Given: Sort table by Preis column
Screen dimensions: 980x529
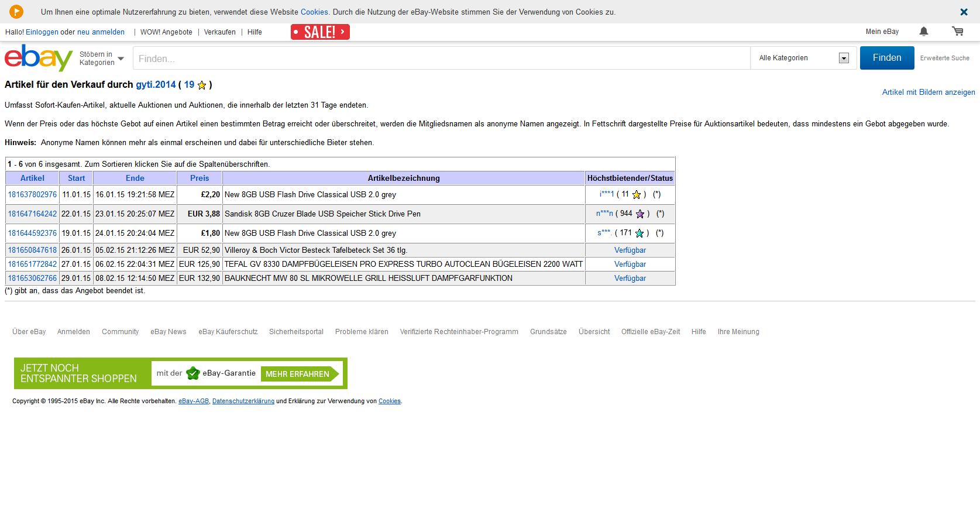Looking at the screenshot, I should [200, 178].
